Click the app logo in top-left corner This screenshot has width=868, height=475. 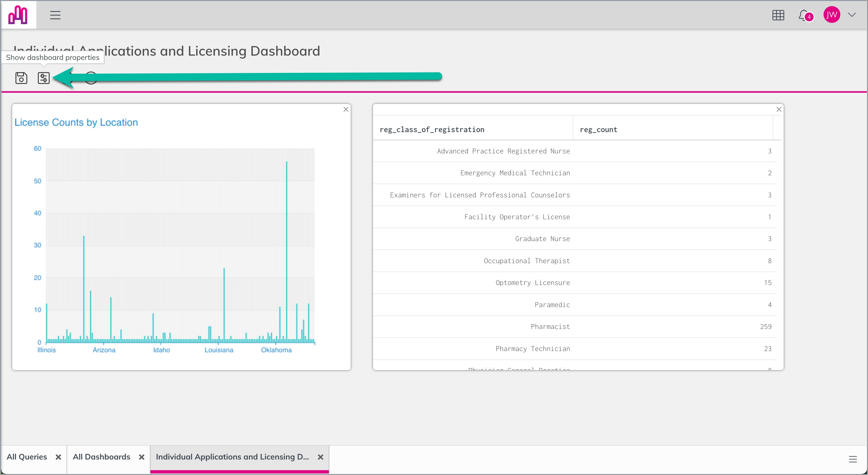pyautogui.click(x=18, y=15)
